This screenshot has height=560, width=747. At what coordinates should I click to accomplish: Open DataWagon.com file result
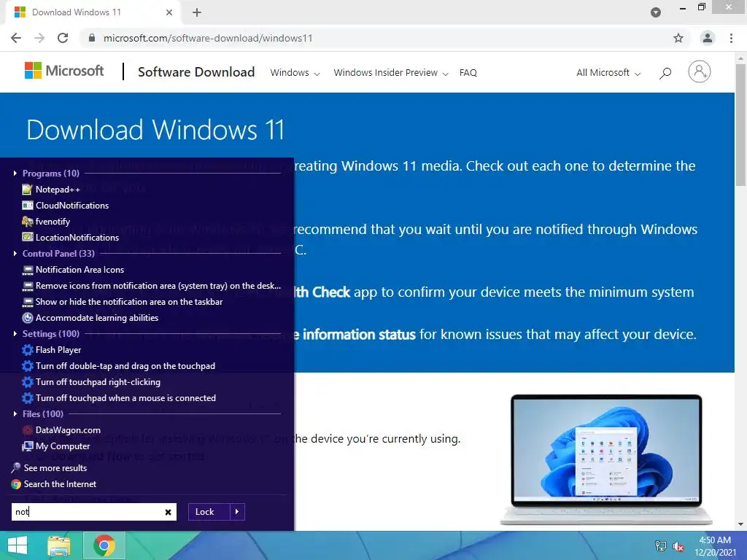(x=61, y=430)
